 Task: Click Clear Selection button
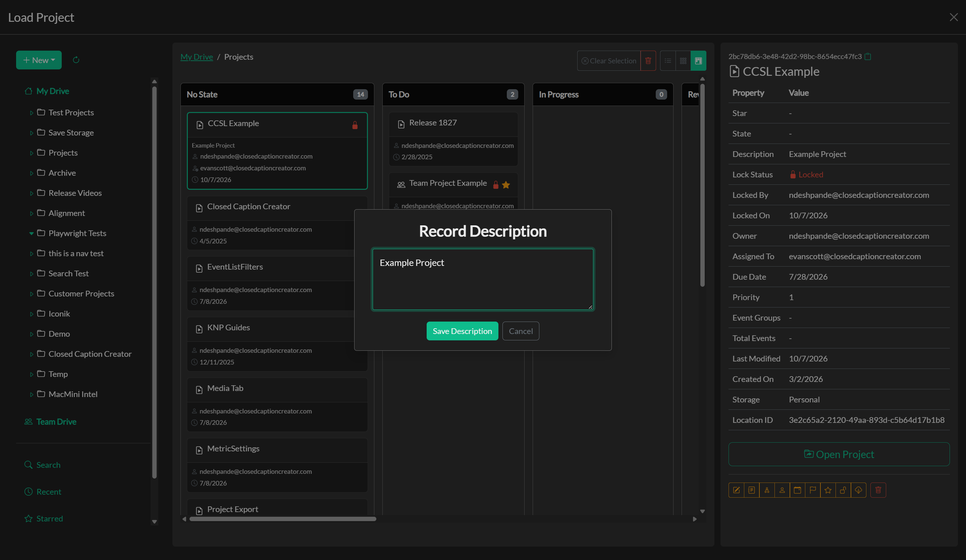coord(609,61)
